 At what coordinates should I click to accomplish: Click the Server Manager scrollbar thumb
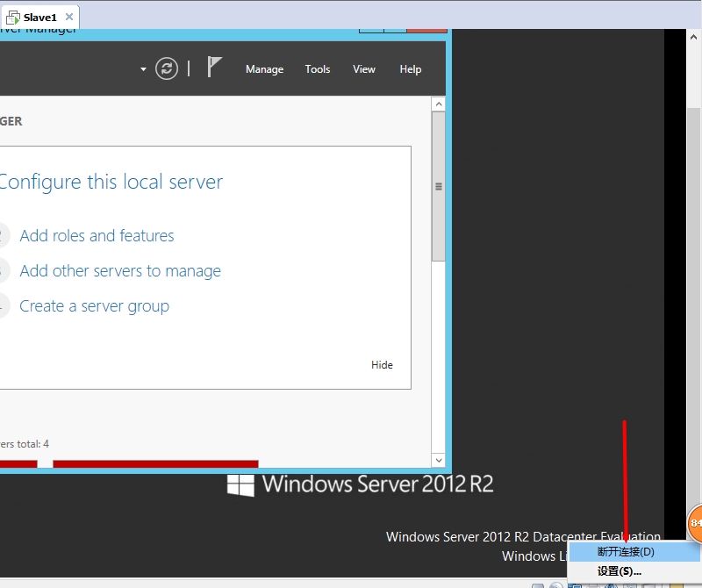(439, 186)
